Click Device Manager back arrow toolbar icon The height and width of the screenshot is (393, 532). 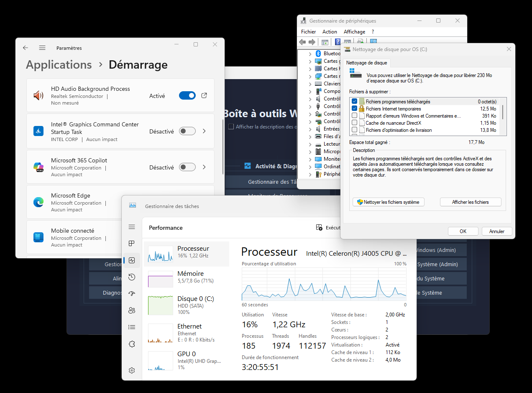point(302,42)
